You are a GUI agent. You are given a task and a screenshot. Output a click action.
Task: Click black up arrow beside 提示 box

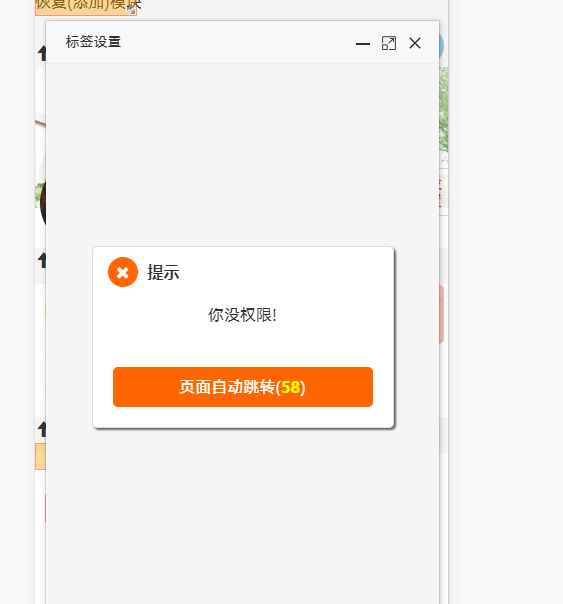(42, 260)
